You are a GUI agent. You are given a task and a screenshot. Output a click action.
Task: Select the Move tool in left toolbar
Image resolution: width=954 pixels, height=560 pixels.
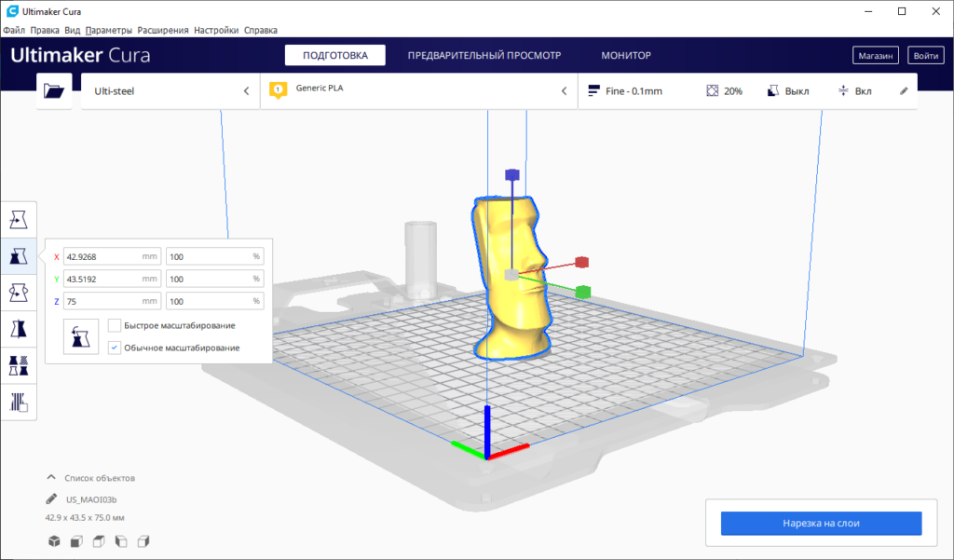click(x=18, y=220)
